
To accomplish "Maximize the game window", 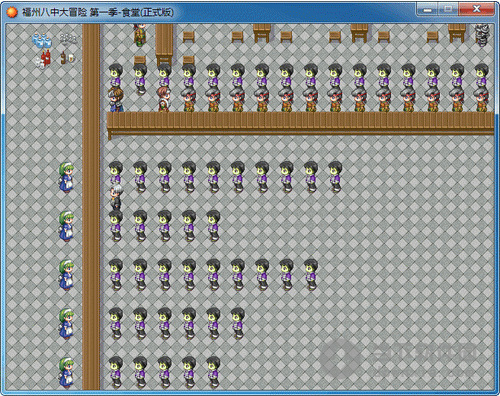I will click(448, 10).
